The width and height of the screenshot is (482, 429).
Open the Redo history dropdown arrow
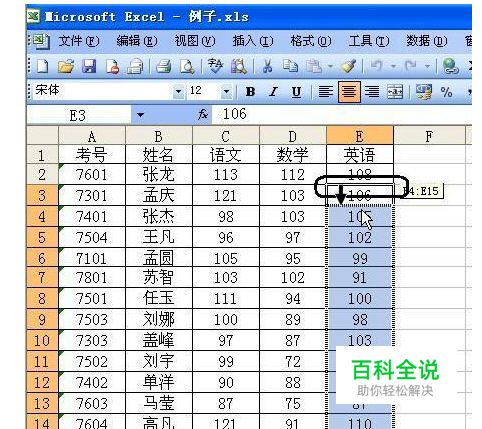tap(428, 66)
